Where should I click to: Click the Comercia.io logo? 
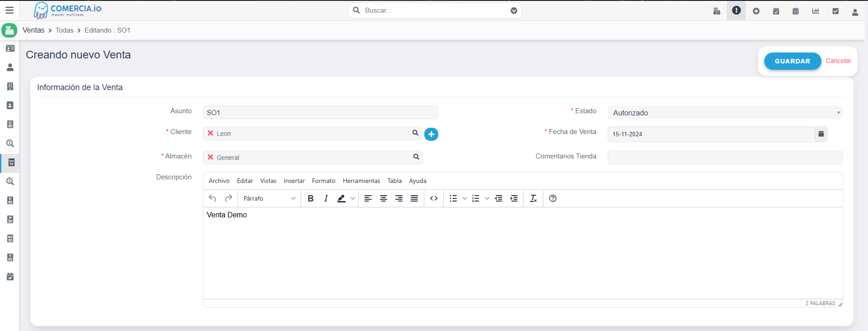pos(67,10)
